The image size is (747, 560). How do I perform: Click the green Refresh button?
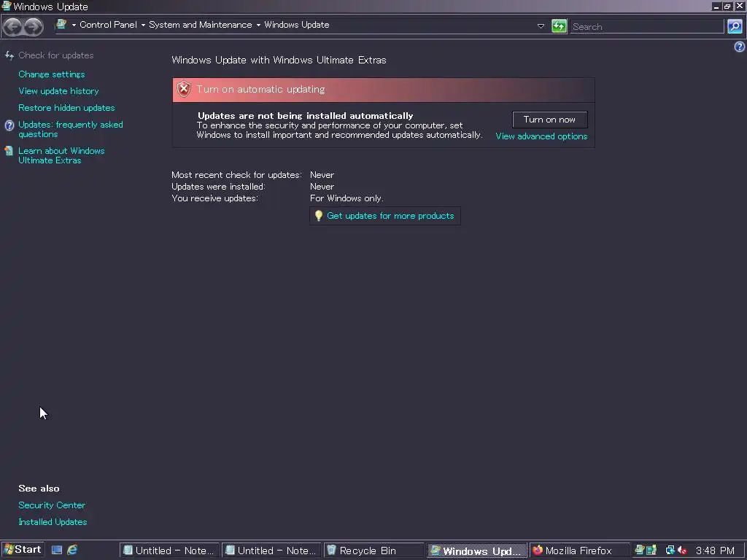pos(559,26)
